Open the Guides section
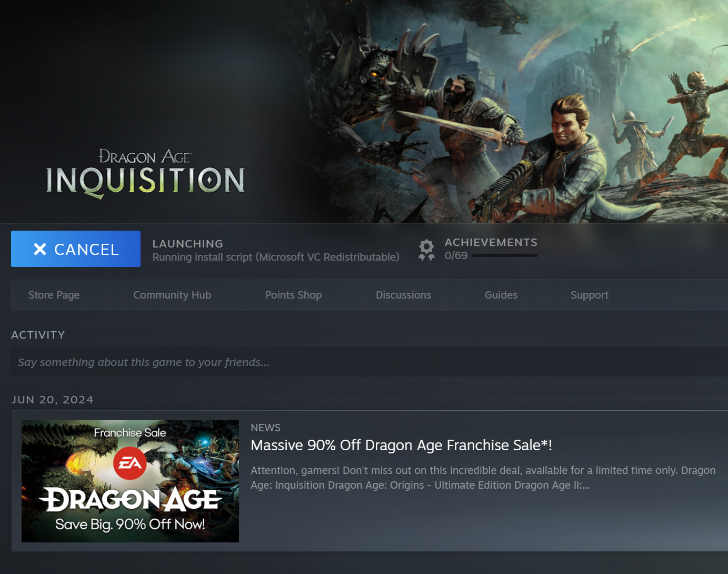Screen dimensions: 728x574 pyautogui.click(x=501, y=295)
